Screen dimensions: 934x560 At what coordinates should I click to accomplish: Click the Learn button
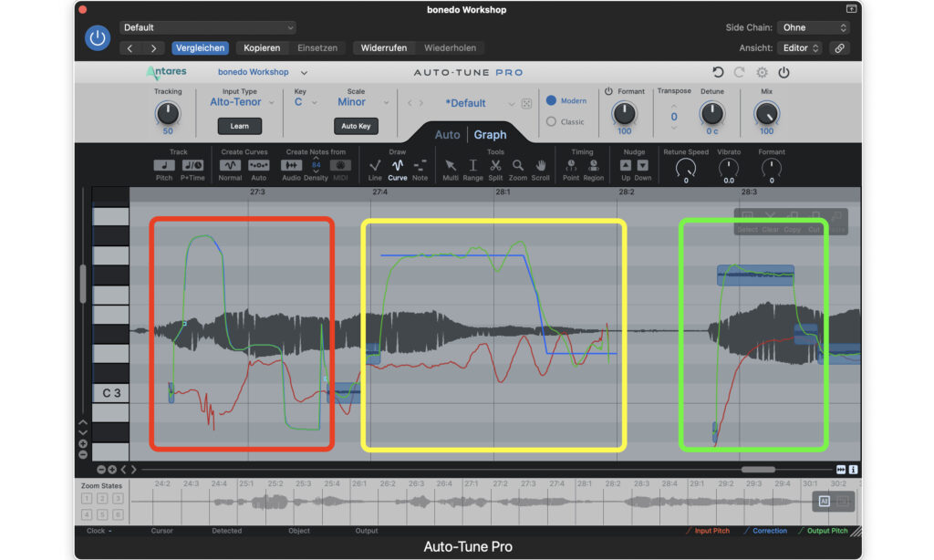tap(240, 126)
